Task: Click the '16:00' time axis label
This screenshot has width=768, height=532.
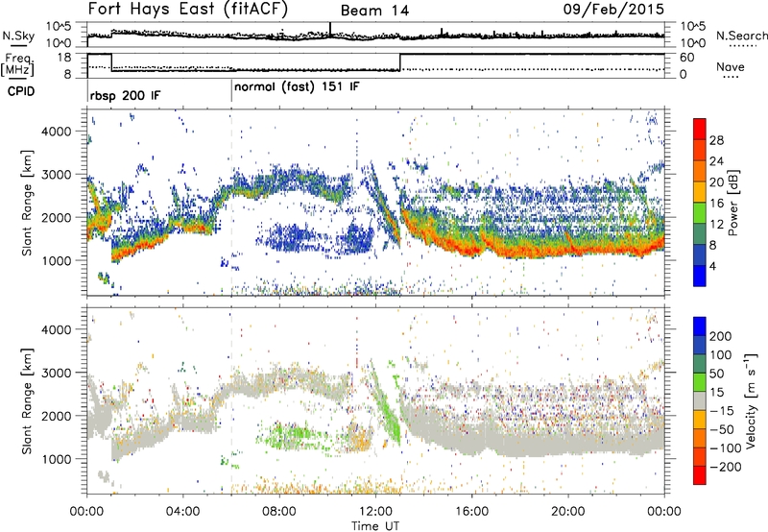Action: point(471,512)
